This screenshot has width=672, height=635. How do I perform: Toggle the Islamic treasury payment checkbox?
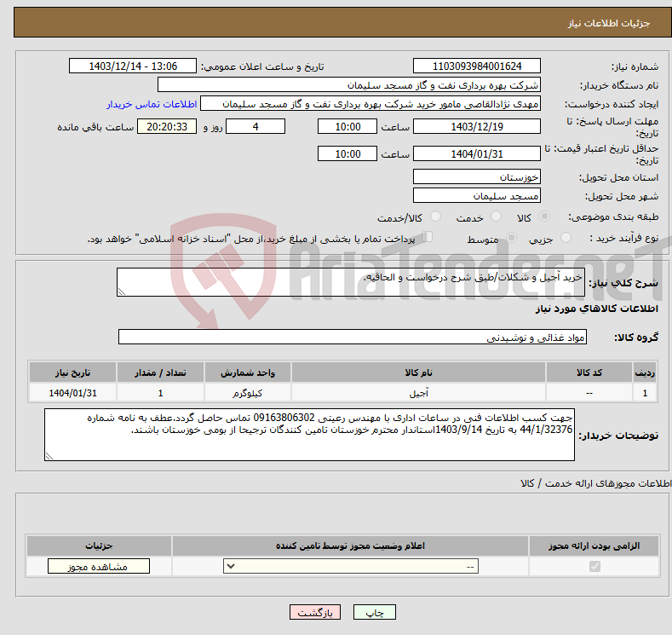pos(427,237)
